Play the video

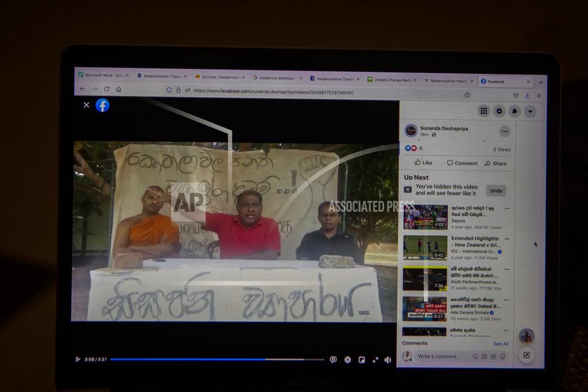[78, 359]
